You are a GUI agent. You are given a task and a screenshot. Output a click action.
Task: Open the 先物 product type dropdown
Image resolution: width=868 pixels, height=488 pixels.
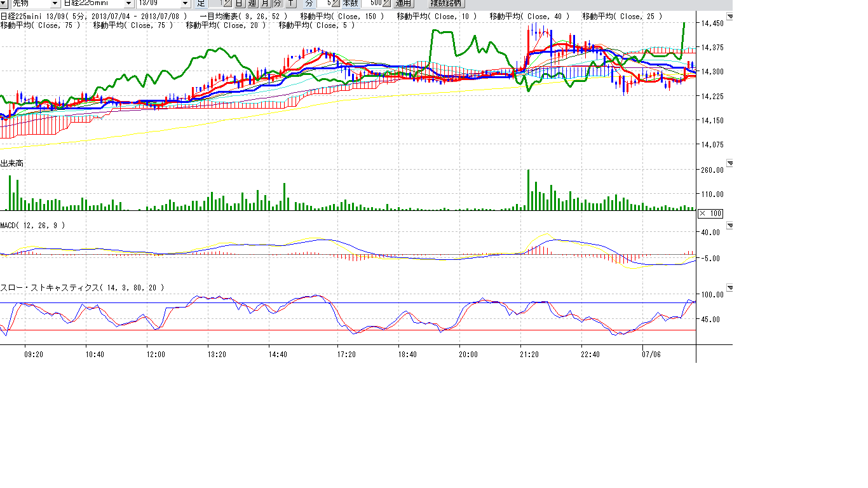pyautogui.click(x=55, y=3)
